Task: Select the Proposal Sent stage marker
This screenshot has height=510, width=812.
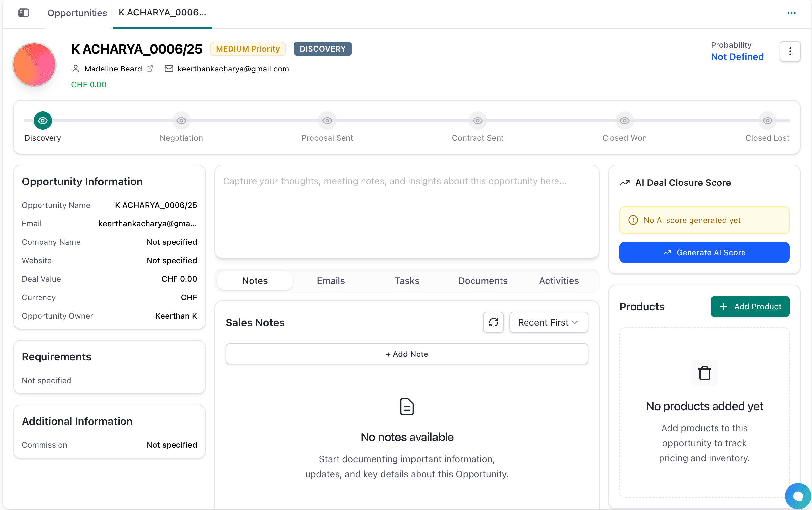Action: [x=327, y=121]
